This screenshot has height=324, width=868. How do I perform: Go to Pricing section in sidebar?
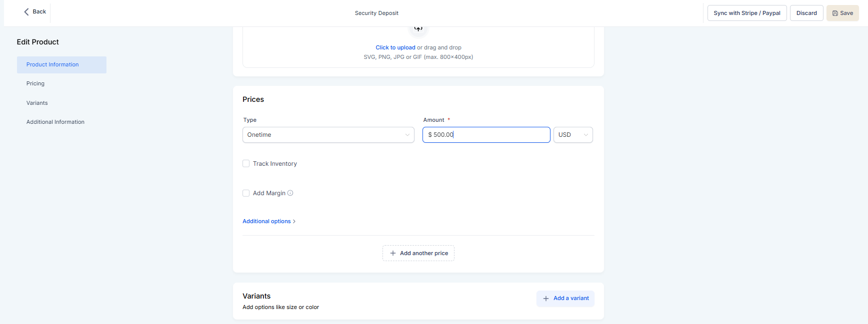[x=35, y=84]
